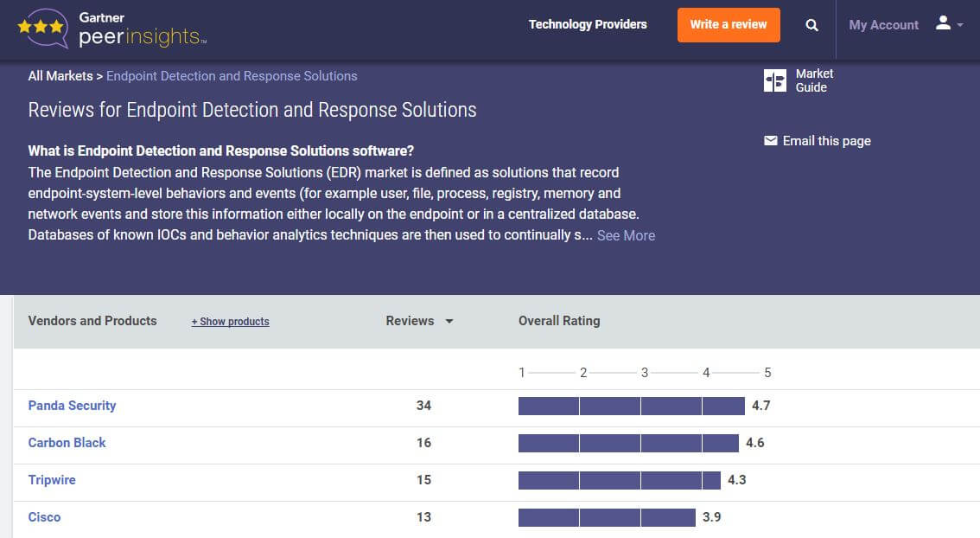Click the Gartner Peer Insights star logo

click(42, 29)
